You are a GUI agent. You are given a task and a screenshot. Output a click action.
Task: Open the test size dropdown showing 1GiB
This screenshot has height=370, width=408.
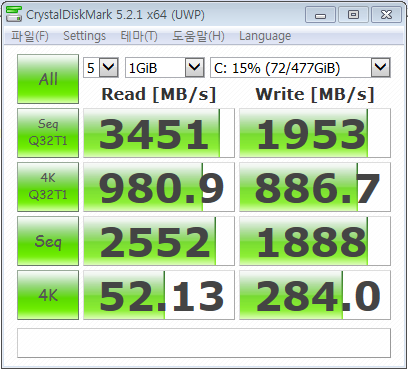165,68
